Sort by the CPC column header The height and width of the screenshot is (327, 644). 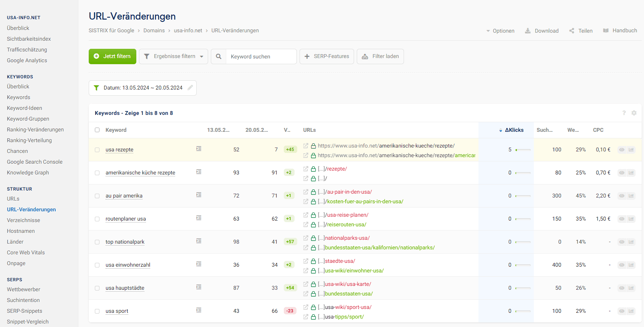click(598, 130)
